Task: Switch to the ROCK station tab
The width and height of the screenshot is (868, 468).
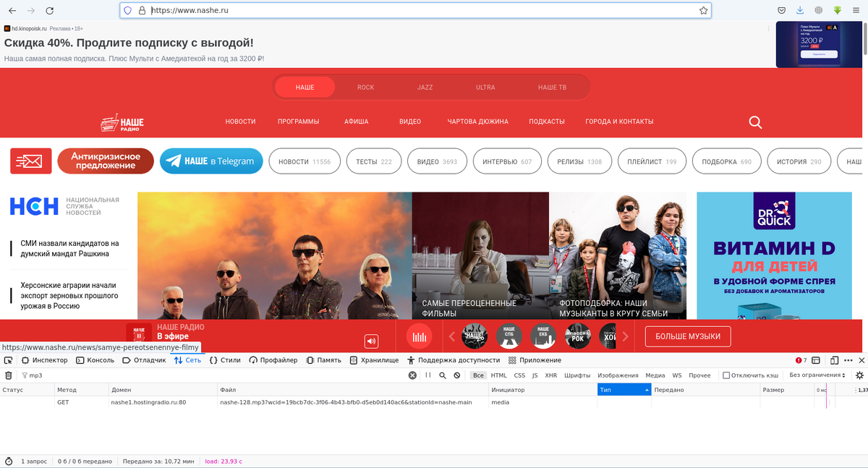Action: coord(365,87)
